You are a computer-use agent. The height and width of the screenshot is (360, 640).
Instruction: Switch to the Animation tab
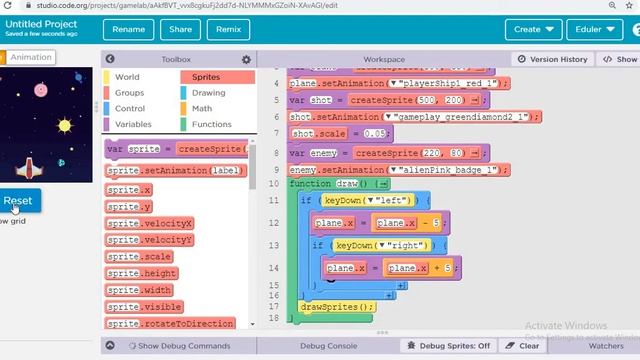point(31,57)
